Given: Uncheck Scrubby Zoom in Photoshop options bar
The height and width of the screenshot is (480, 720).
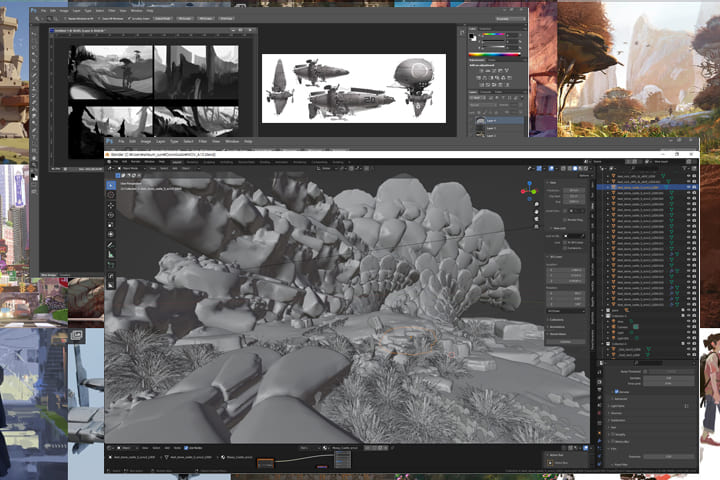Looking at the screenshot, I should [129, 19].
